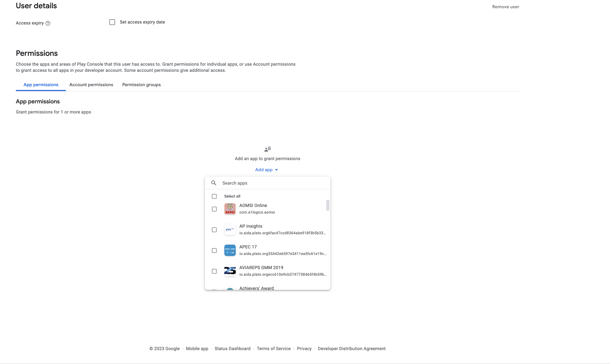610x364 pixels.
Task: Click the search magnifier icon
Action: click(x=214, y=183)
